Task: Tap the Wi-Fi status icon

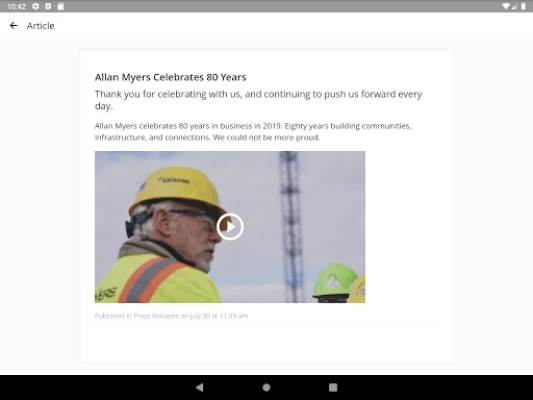Action: click(x=506, y=6)
